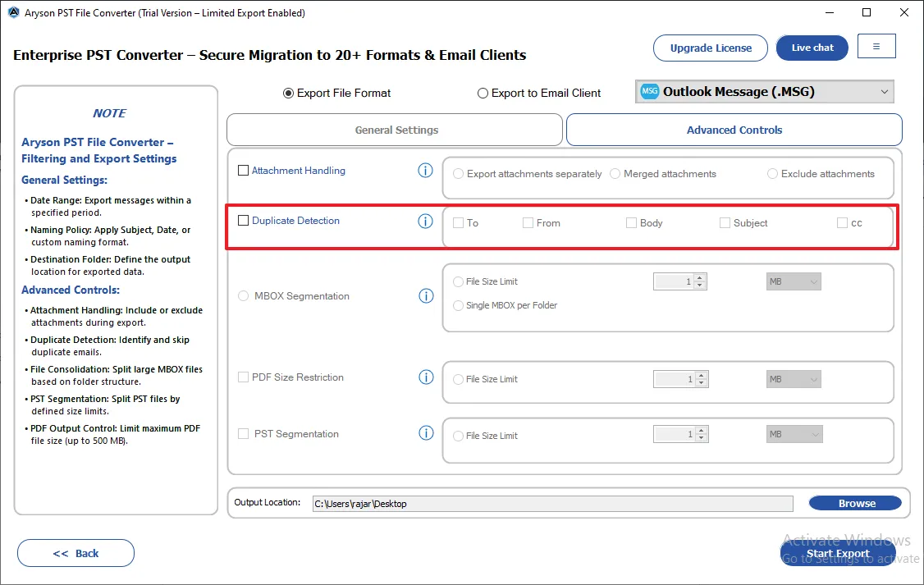Choose Export attachments separately
The height and width of the screenshot is (585, 924).
[458, 174]
